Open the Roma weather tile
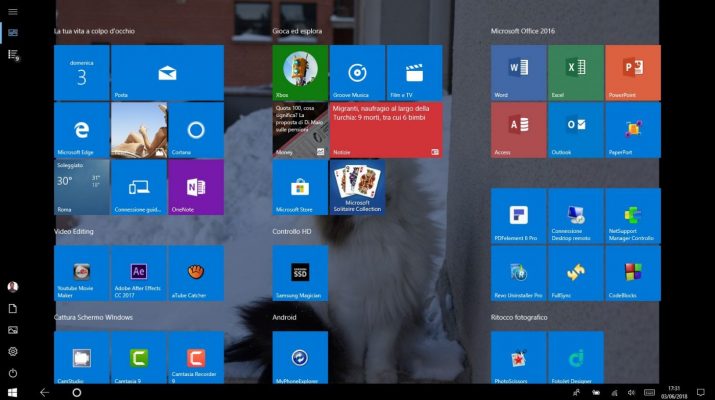This screenshot has height=400, width=715. pyautogui.click(x=82, y=187)
